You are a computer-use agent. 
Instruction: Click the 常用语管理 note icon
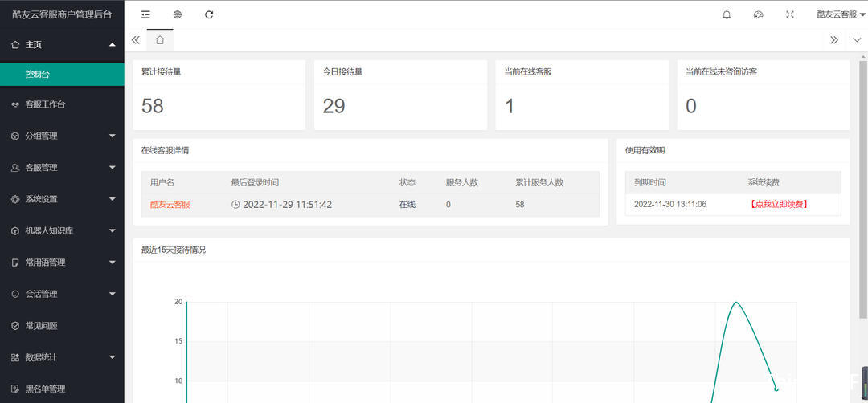15,263
